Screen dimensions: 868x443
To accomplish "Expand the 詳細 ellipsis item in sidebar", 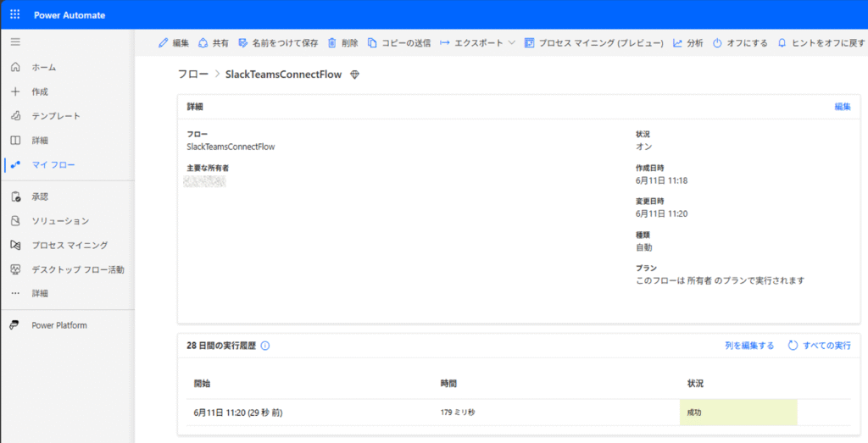I will (30, 293).
